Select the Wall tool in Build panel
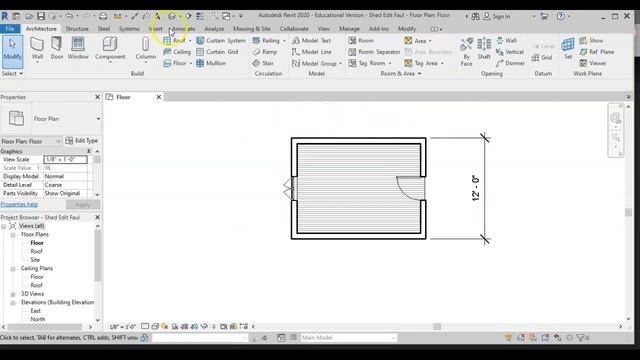 click(37, 49)
